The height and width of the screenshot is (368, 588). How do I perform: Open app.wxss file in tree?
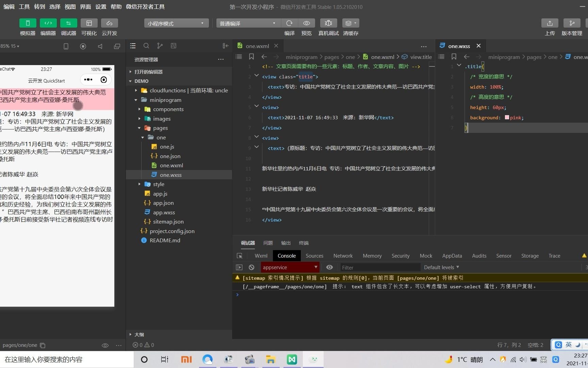pos(164,212)
